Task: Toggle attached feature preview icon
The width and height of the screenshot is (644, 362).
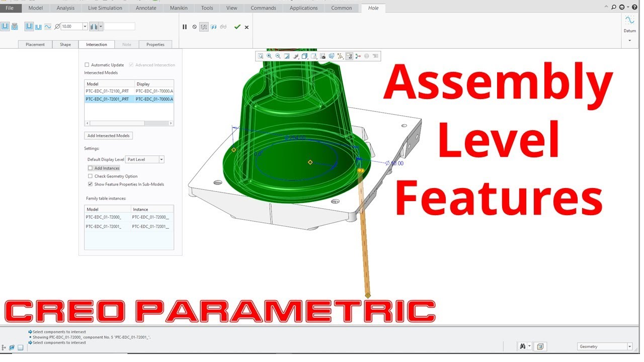Action: point(204,27)
